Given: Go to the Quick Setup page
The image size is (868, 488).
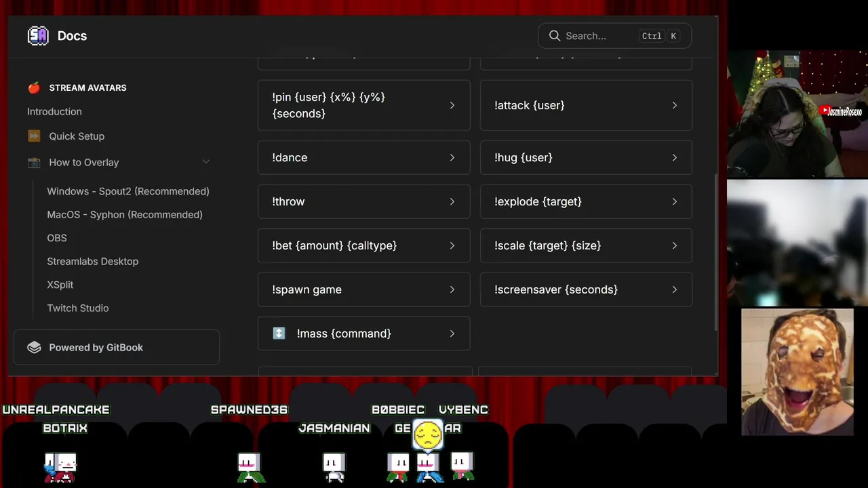Looking at the screenshot, I should click(77, 136).
